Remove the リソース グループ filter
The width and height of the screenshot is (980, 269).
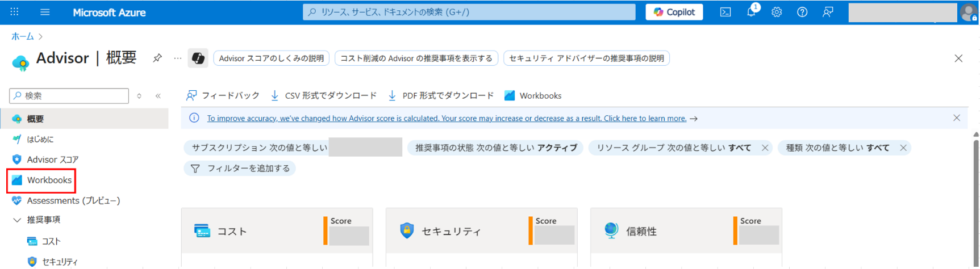point(765,148)
